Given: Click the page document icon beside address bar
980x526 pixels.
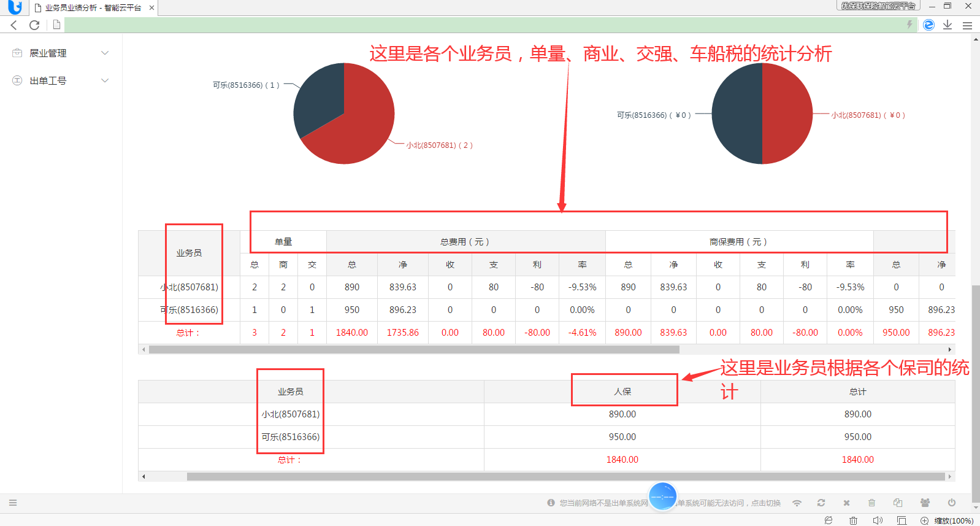Looking at the screenshot, I should click(56, 25).
